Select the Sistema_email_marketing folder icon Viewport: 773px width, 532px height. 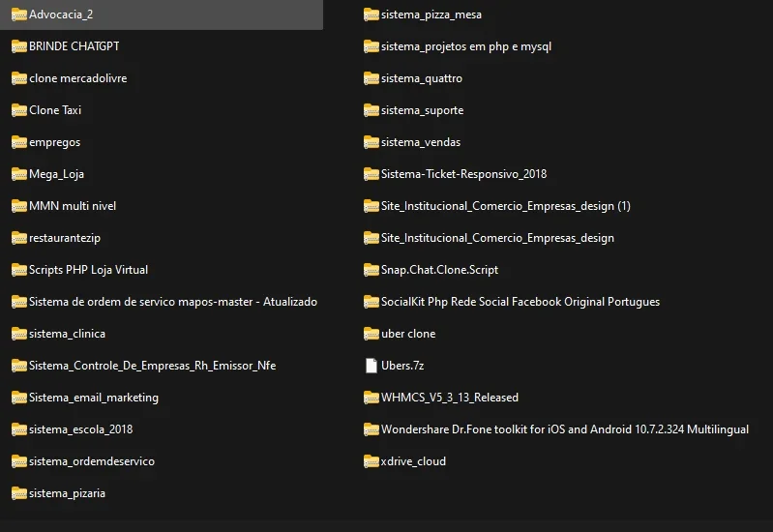pos(18,398)
